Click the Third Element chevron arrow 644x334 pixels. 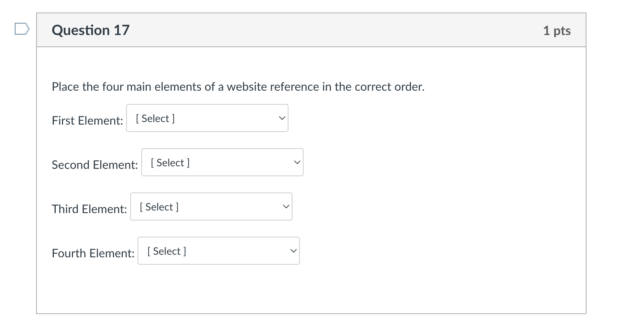286,207
